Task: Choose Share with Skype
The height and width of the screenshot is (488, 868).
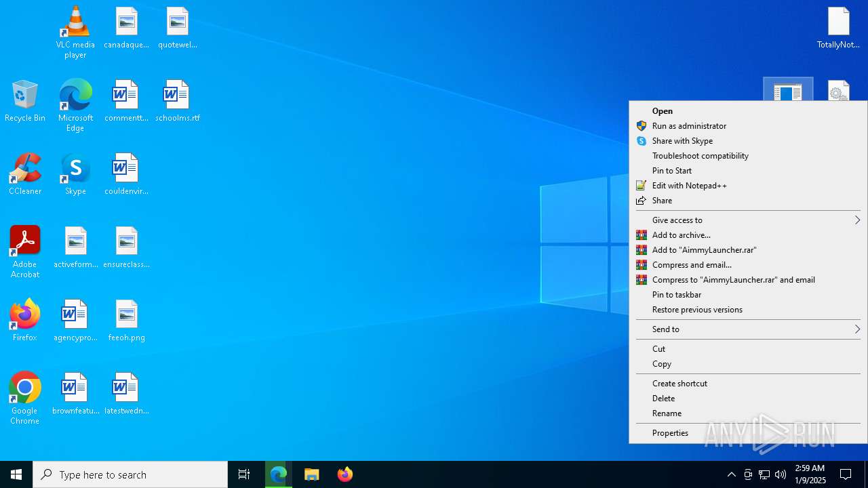Action: click(748, 141)
